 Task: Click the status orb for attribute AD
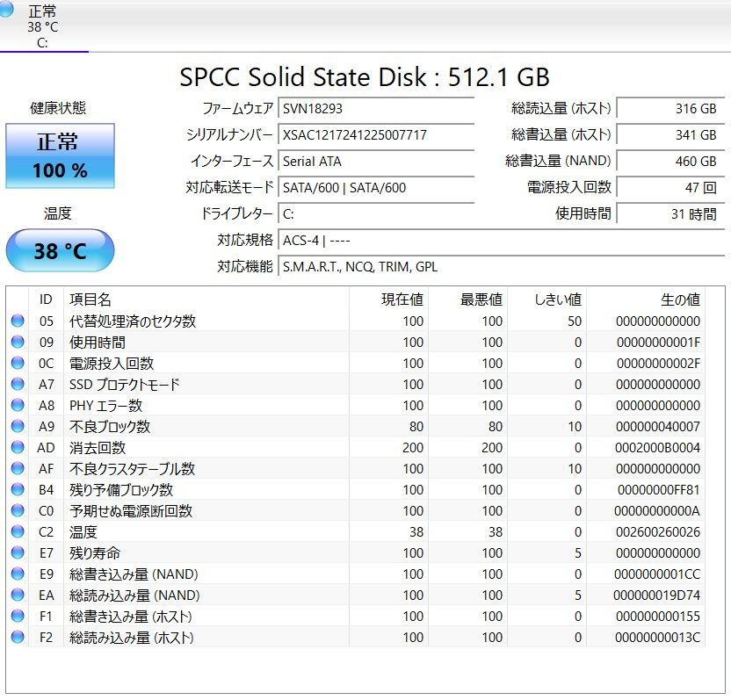[18, 447]
